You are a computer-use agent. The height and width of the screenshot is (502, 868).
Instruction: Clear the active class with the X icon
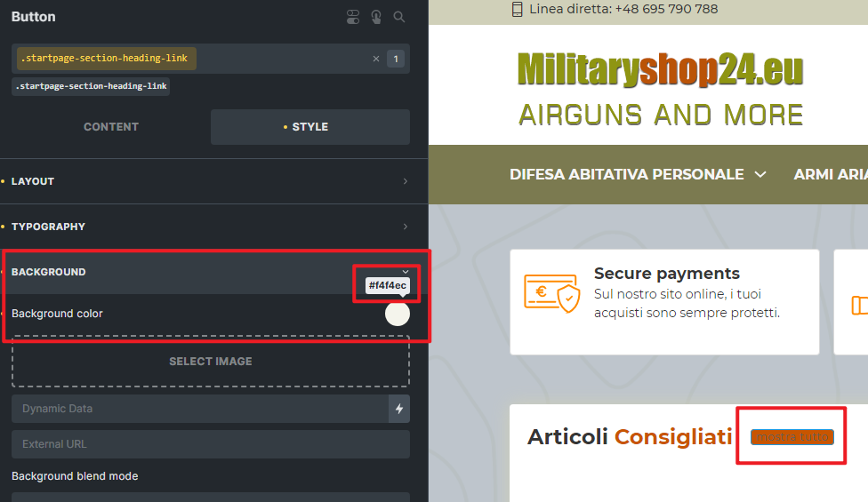376,60
